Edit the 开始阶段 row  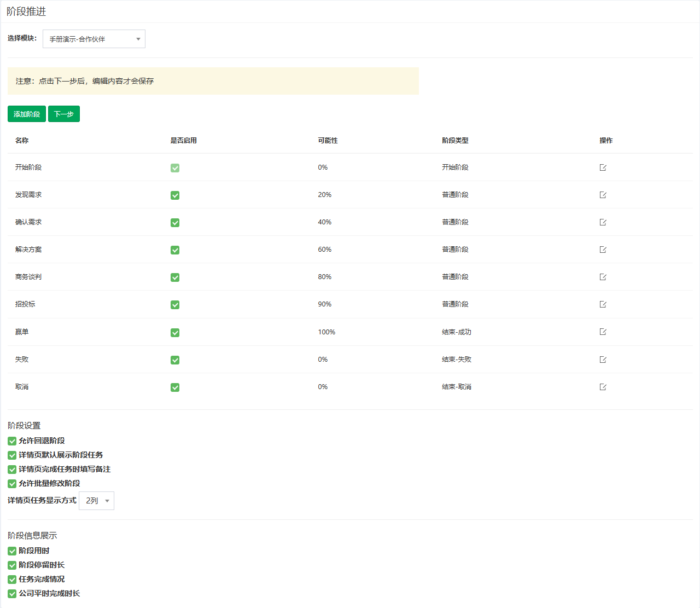pos(603,167)
